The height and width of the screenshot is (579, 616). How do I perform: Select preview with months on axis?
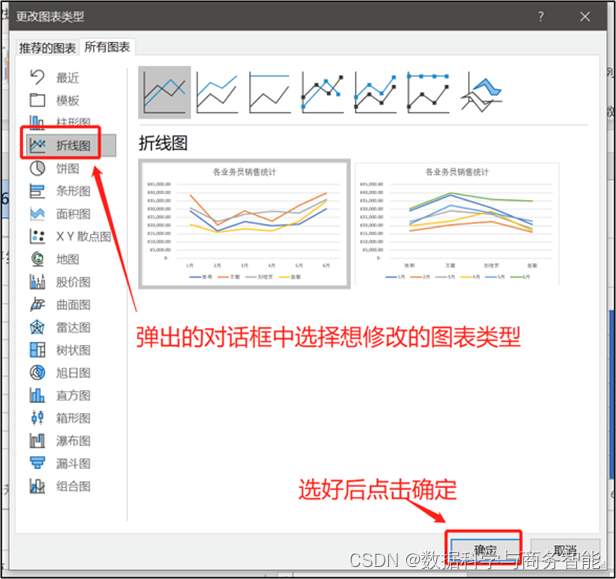[244, 224]
